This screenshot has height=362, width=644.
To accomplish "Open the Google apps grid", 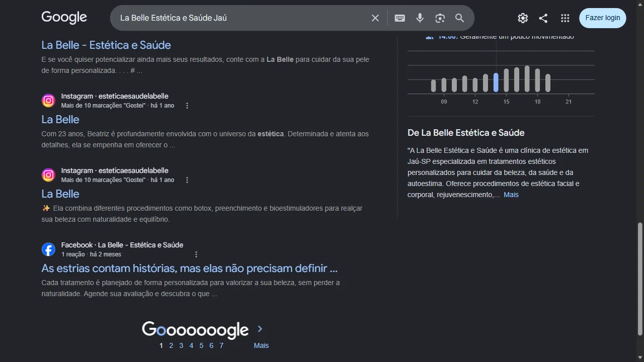I will point(565,18).
